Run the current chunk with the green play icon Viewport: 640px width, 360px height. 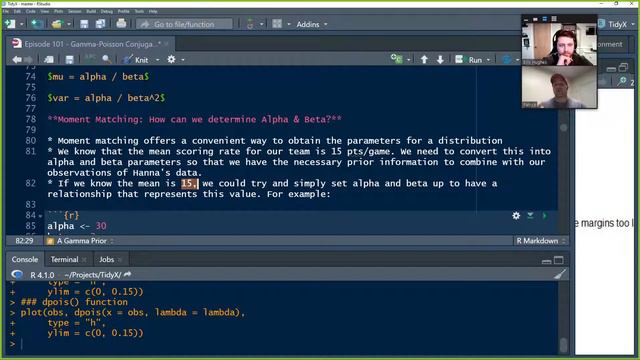click(x=544, y=216)
